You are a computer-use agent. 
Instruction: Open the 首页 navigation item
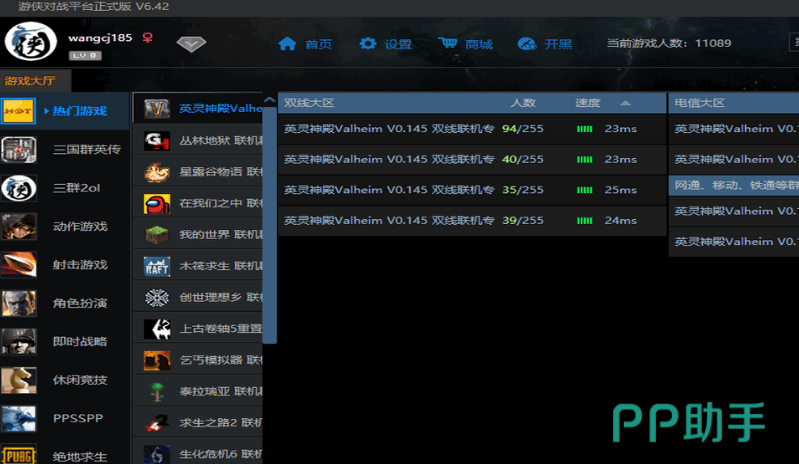point(318,44)
